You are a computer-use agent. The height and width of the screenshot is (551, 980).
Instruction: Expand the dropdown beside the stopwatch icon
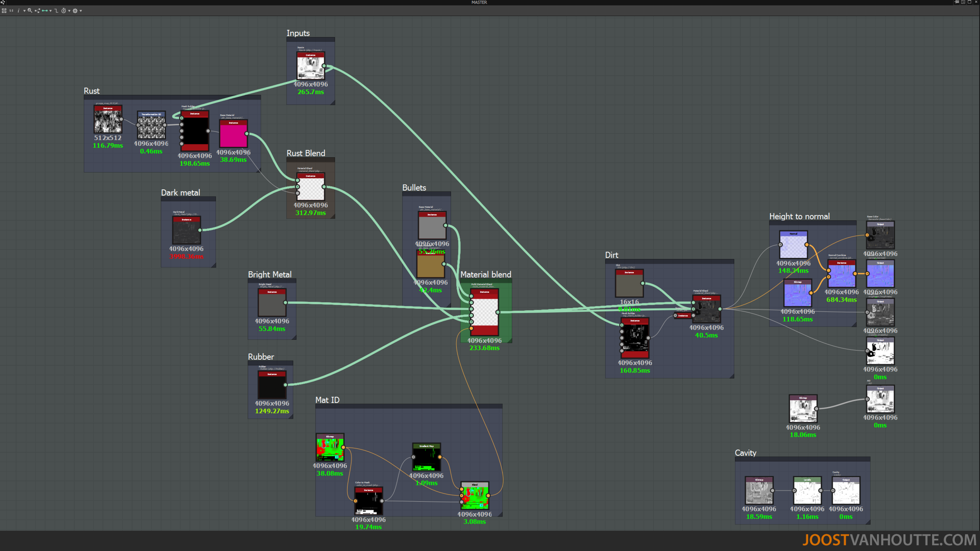[69, 11]
